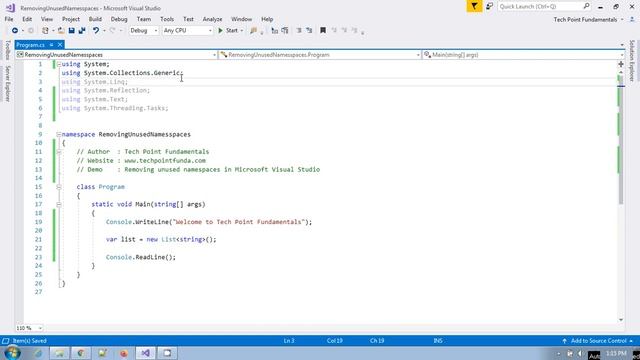Screen dimensions: 640x360
Task: Open the Start button dropdown arrow
Action: point(242,31)
